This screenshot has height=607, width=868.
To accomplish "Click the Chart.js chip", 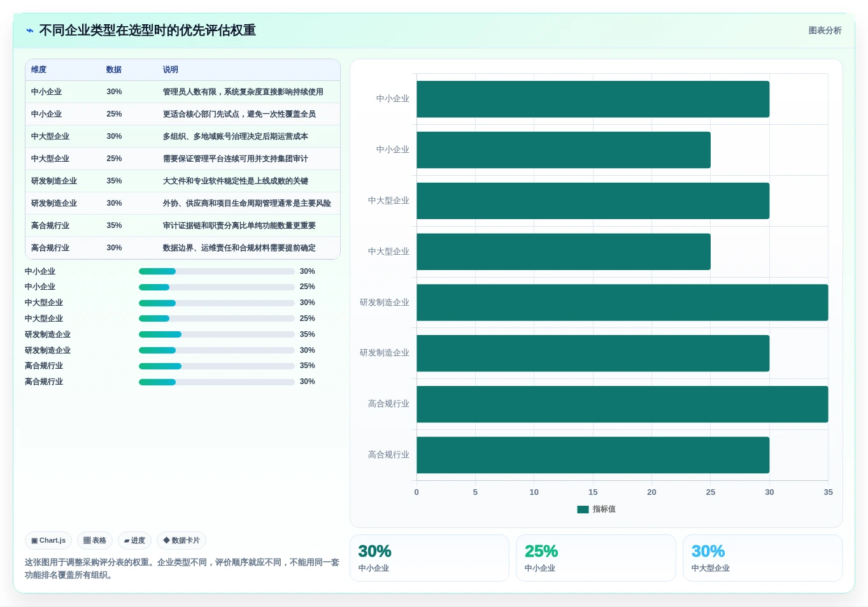I will click(x=48, y=541).
